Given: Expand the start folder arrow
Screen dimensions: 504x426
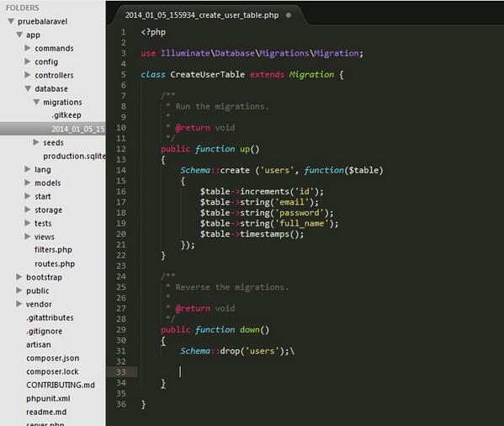Looking at the screenshot, I should 28,196.
